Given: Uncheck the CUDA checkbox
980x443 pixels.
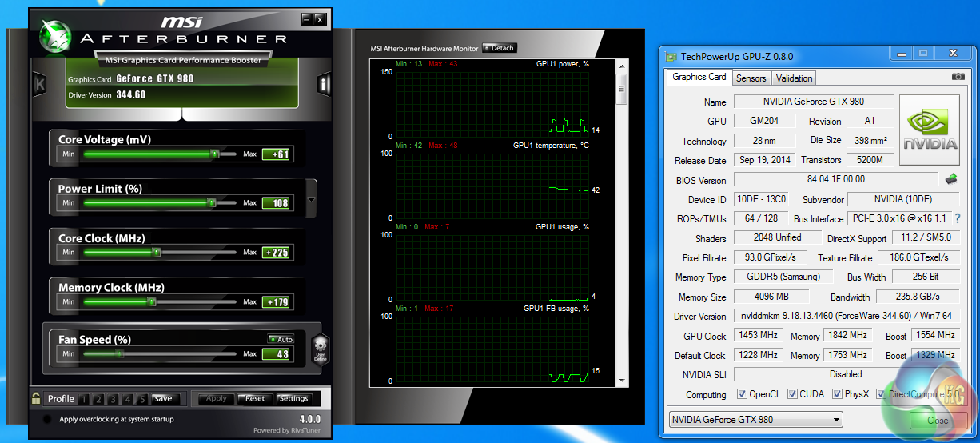Looking at the screenshot, I should [792, 394].
